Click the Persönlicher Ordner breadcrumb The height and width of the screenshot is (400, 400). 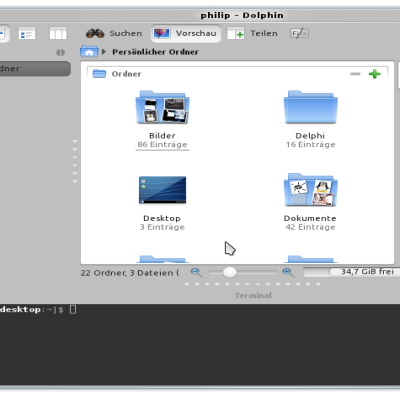[155, 52]
